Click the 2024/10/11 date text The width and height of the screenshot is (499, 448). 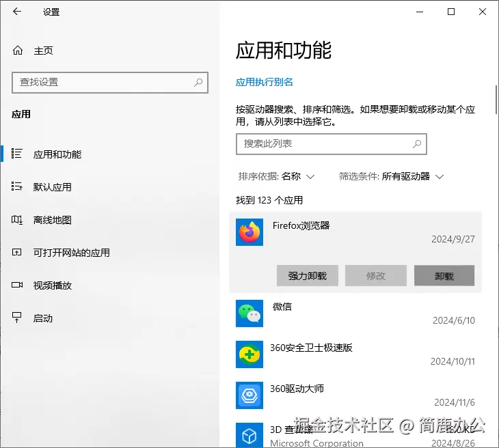click(453, 361)
